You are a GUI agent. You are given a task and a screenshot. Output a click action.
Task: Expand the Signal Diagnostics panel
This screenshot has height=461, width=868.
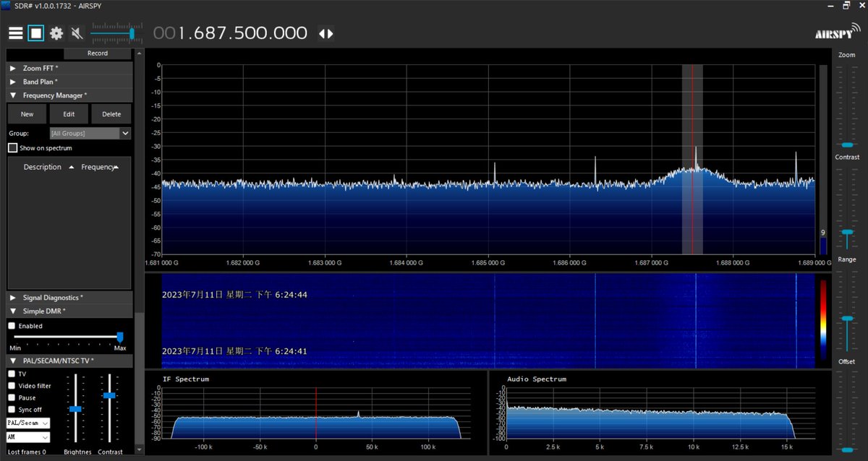point(69,297)
